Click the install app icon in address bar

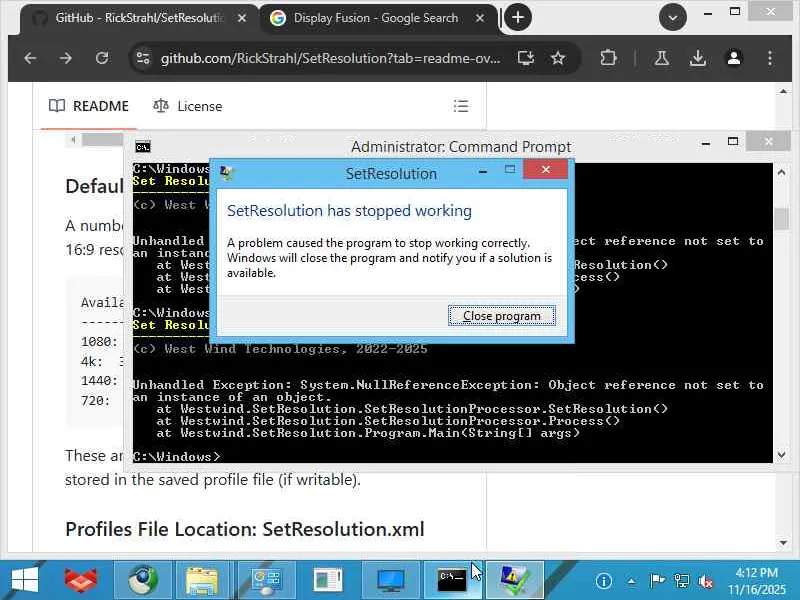tap(526, 58)
